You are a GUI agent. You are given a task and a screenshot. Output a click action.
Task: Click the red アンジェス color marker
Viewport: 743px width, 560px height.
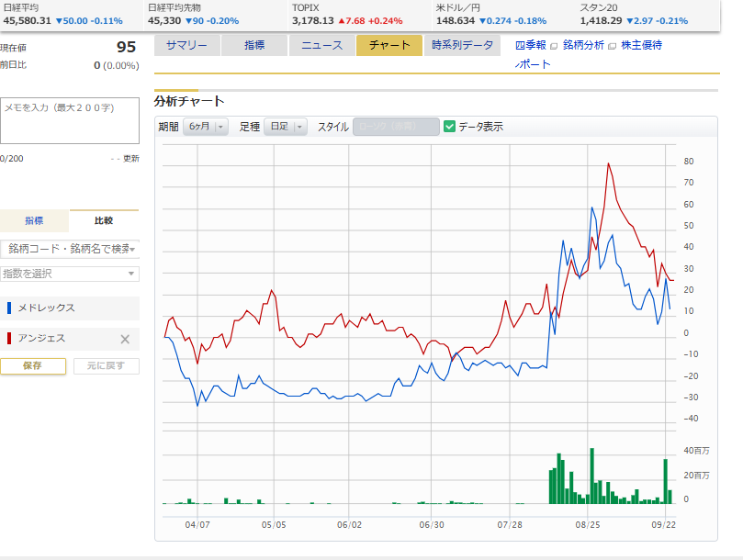(x=9, y=339)
